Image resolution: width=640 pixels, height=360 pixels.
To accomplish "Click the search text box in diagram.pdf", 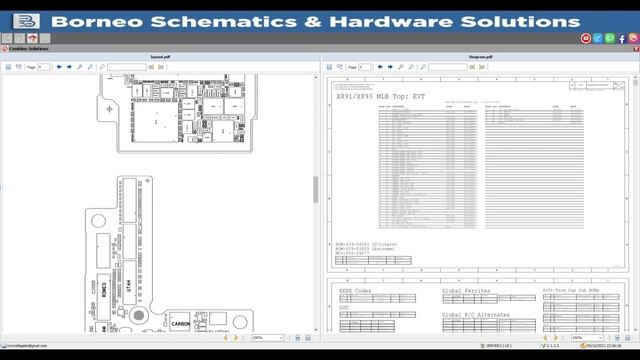I will pyautogui.click(x=448, y=67).
